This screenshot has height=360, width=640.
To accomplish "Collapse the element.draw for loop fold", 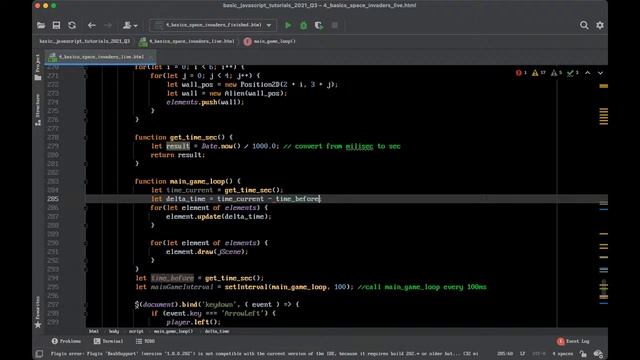I will pyautogui.click(x=86, y=243).
